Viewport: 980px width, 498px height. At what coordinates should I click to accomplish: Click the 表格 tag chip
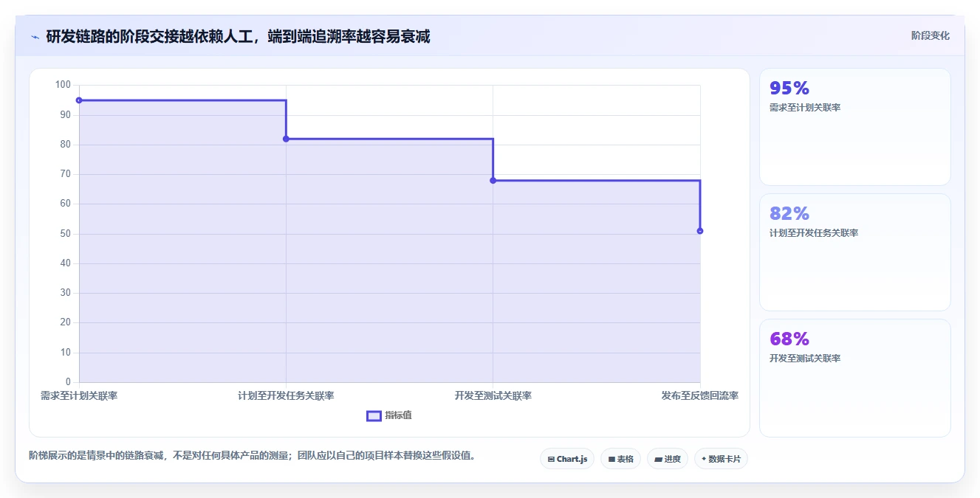[620, 459]
